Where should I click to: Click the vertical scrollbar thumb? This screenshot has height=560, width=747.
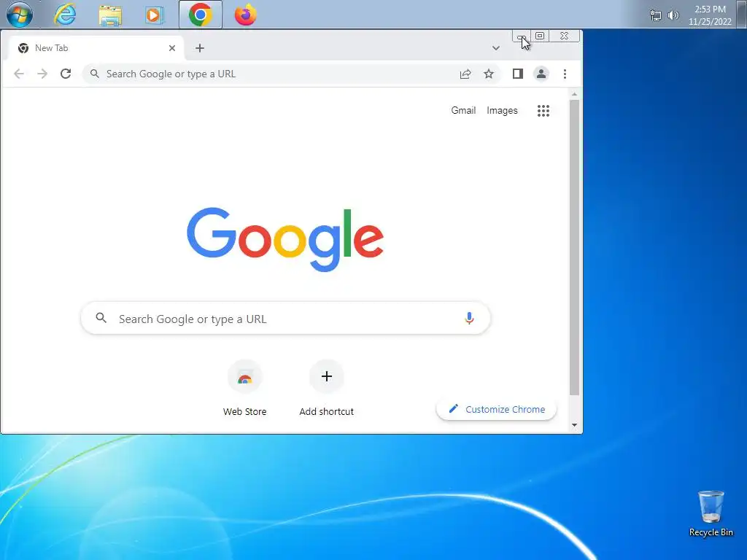click(575, 247)
